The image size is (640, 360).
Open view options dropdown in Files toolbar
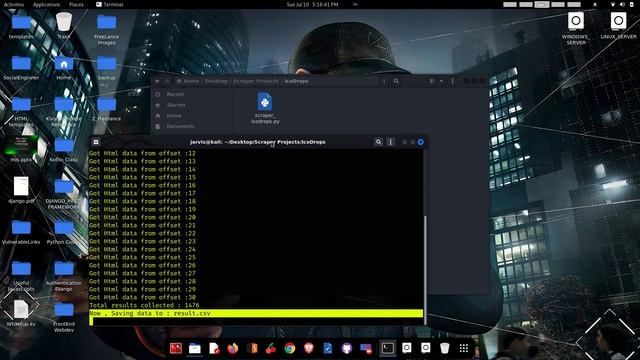pos(442,81)
